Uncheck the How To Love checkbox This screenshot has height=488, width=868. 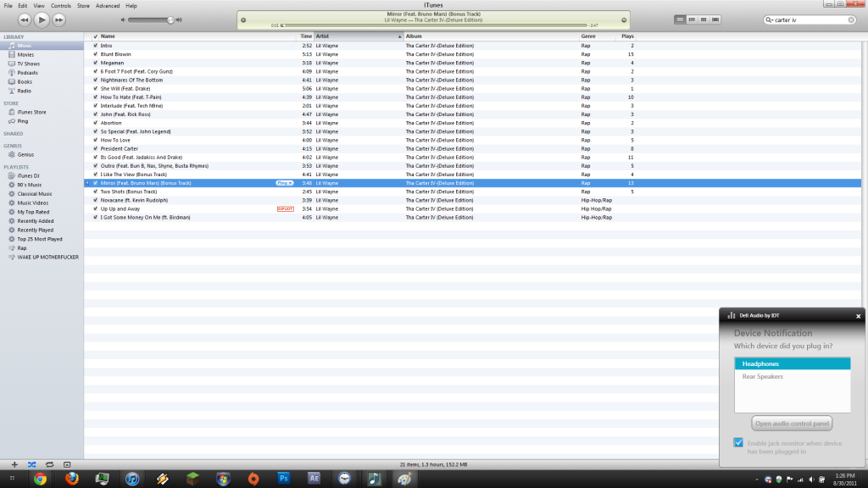[x=95, y=140]
